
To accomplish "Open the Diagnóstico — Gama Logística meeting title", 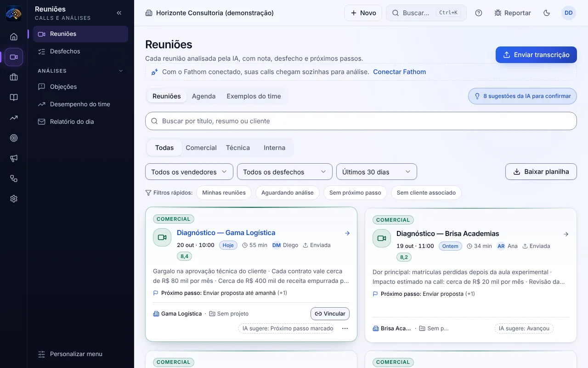I will pyautogui.click(x=226, y=233).
